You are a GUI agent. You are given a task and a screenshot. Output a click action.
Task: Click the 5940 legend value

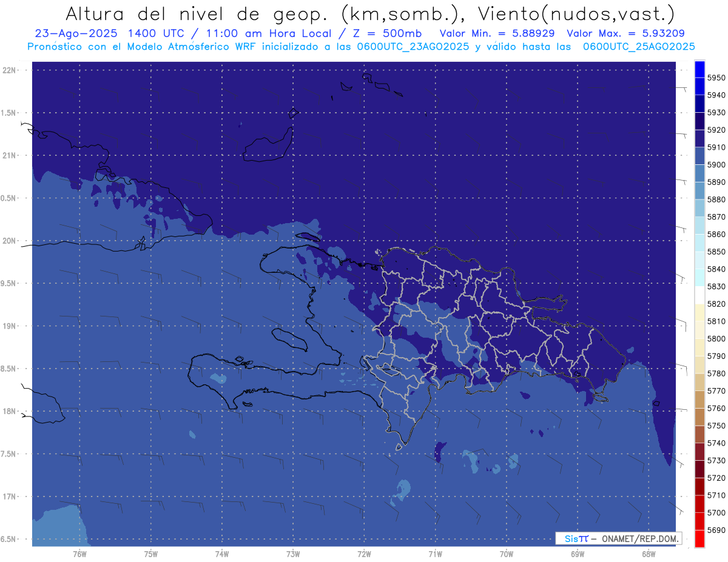[x=716, y=95]
